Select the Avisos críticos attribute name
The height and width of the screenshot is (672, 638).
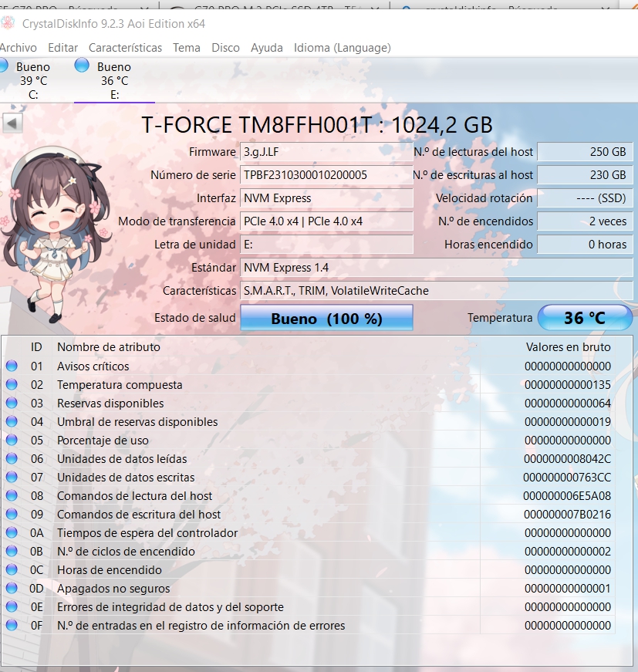tap(93, 366)
